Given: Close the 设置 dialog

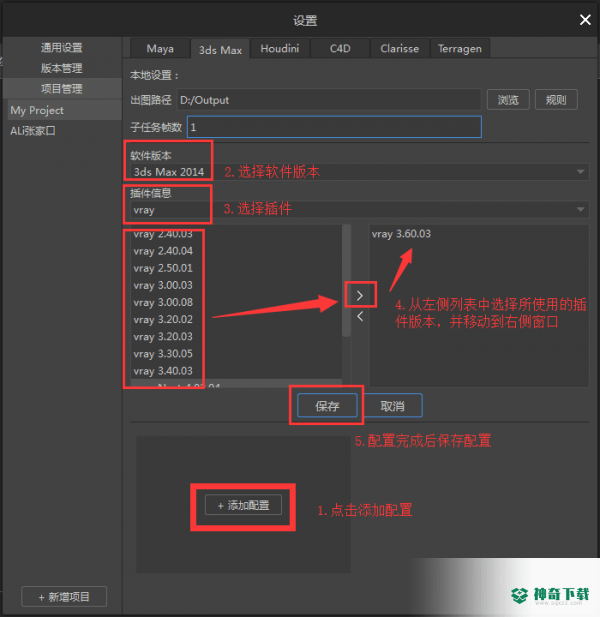Looking at the screenshot, I should point(585,20).
